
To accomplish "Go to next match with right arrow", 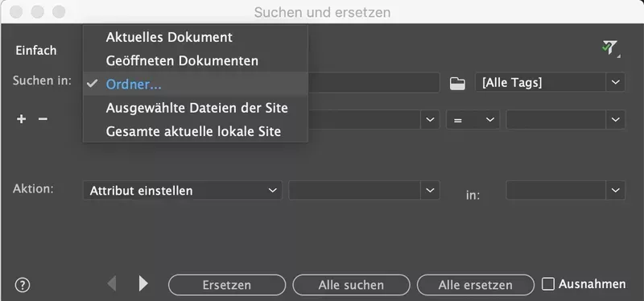I will 143,283.
